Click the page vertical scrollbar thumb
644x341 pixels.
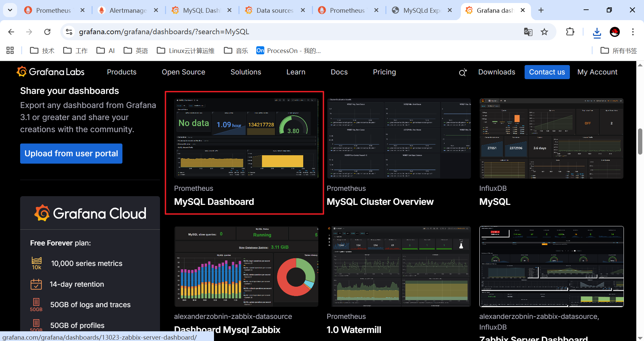[640, 141]
